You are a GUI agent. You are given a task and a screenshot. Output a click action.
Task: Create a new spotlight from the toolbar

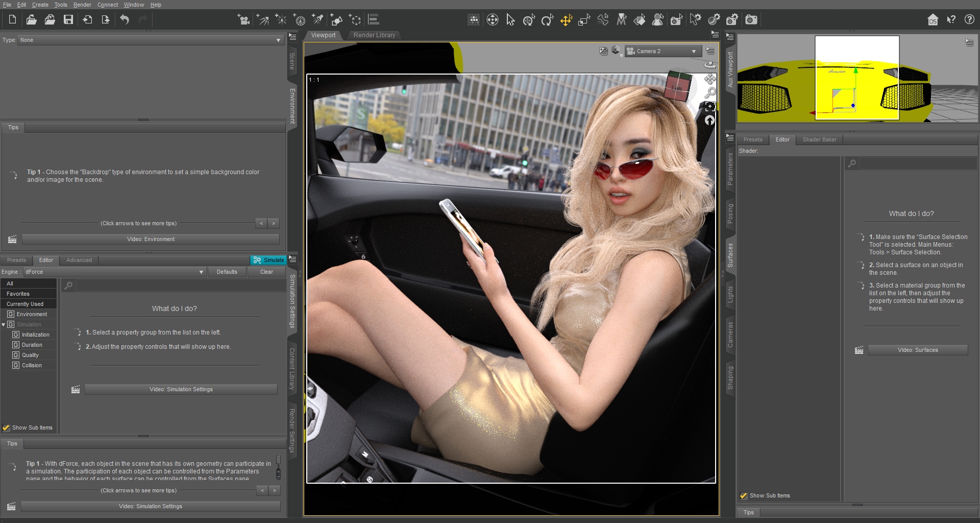(x=317, y=20)
